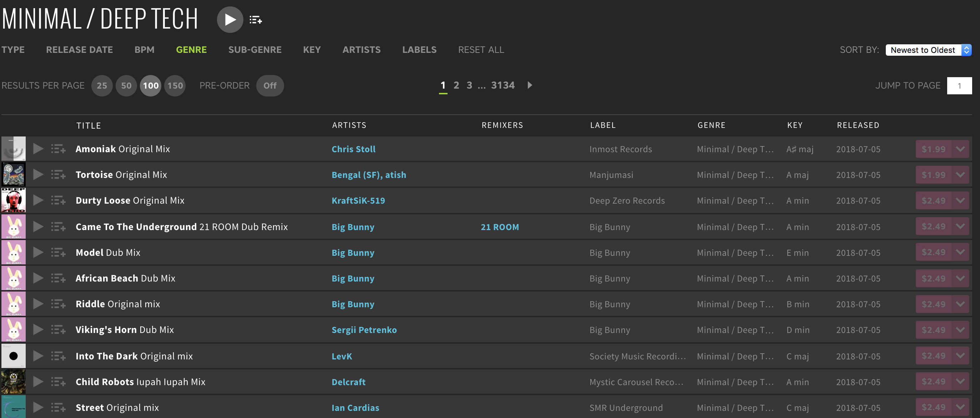Expand purchase options arrow for Amoniak
Image resolution: width=980 pixels, height=418 pixels.
point(960,149)
